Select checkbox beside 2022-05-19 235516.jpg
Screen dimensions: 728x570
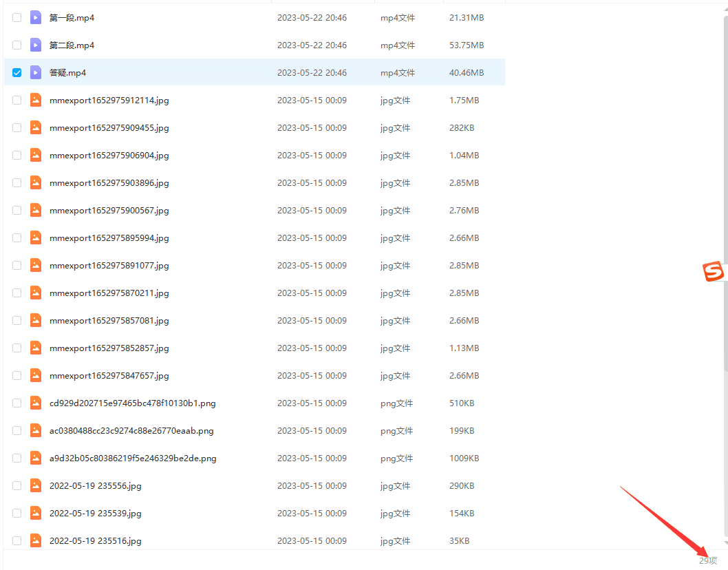coord(17,541)
